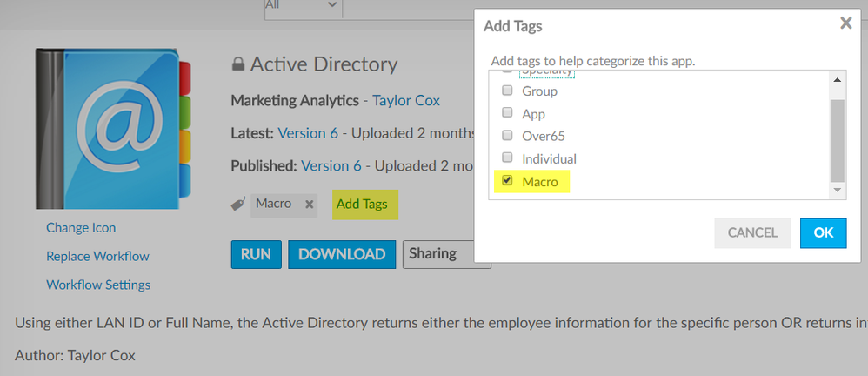The image size is (868, 376).
Task: Select the Group tag checkbox
Action: point(508,91)
